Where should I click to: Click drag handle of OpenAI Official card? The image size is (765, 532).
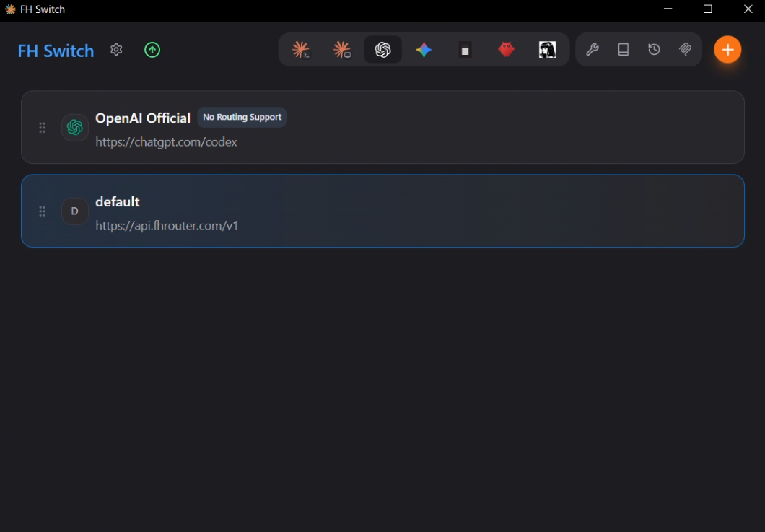pyautogui.click(x=43, y=128)
